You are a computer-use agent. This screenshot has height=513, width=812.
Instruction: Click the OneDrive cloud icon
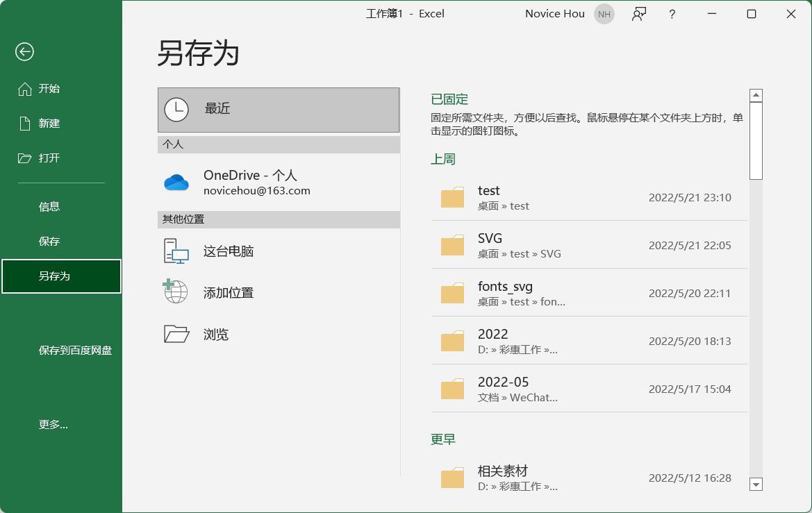coord(176,183)
